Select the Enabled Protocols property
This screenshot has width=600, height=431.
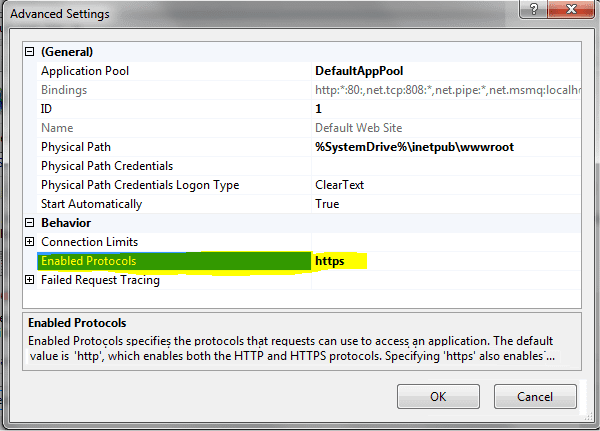[88, 261]
